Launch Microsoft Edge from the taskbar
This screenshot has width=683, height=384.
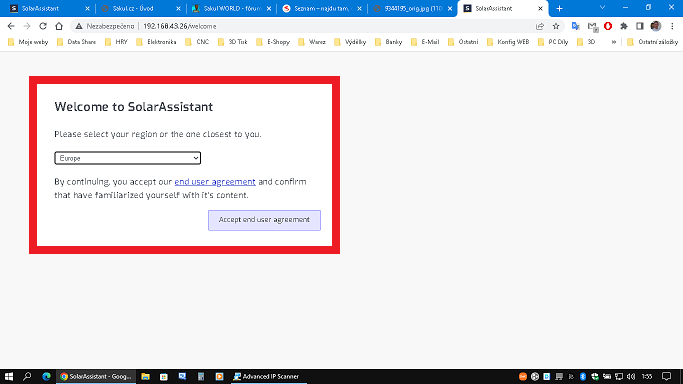pos(46,376)
